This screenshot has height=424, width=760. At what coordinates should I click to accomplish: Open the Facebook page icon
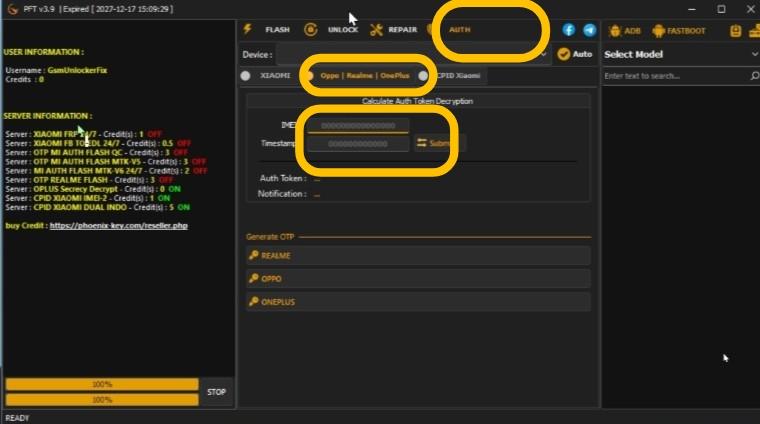pos(569,30)
